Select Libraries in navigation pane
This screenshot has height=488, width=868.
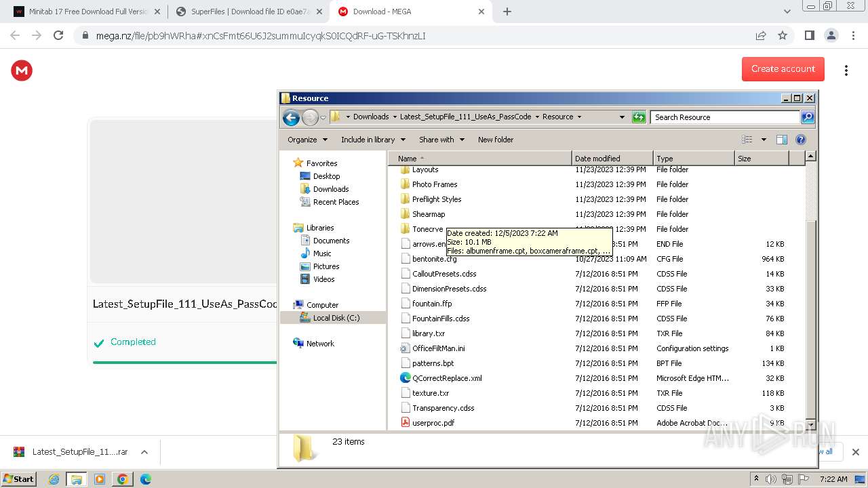pyautogui.click(x=319, y=228)
